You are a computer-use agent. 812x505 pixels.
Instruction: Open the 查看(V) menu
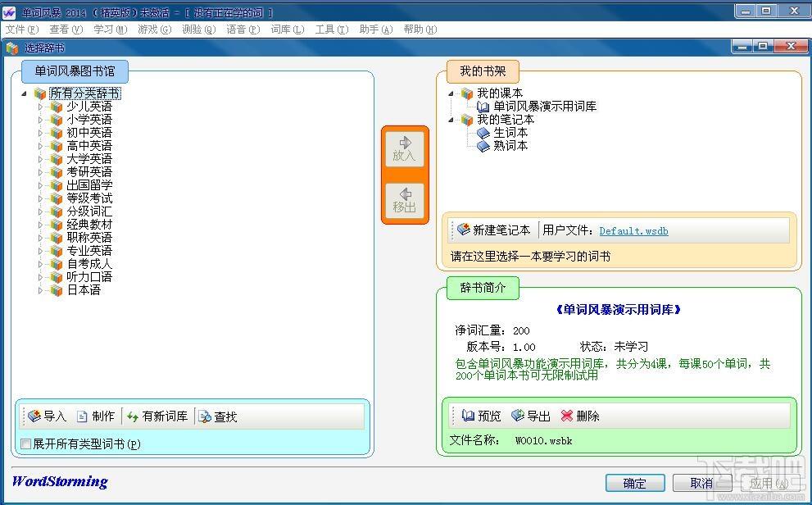pos(66,30)
